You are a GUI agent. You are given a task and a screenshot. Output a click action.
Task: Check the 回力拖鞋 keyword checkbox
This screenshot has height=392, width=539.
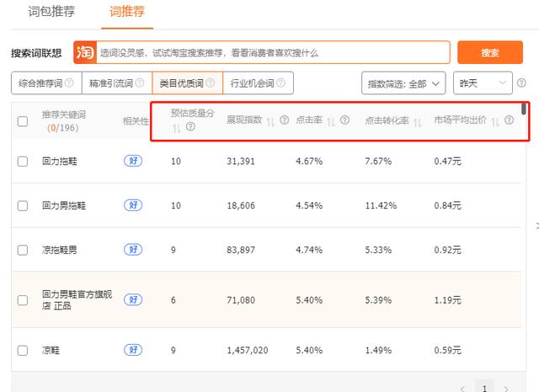pyautogui.click(x=23, y=161)
